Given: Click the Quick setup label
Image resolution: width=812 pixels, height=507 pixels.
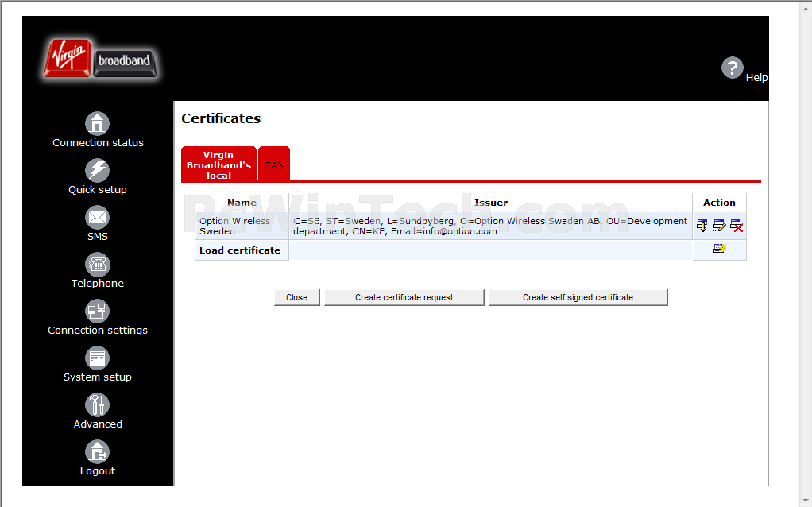Looking at the screenshot, I should coord(98,190).
